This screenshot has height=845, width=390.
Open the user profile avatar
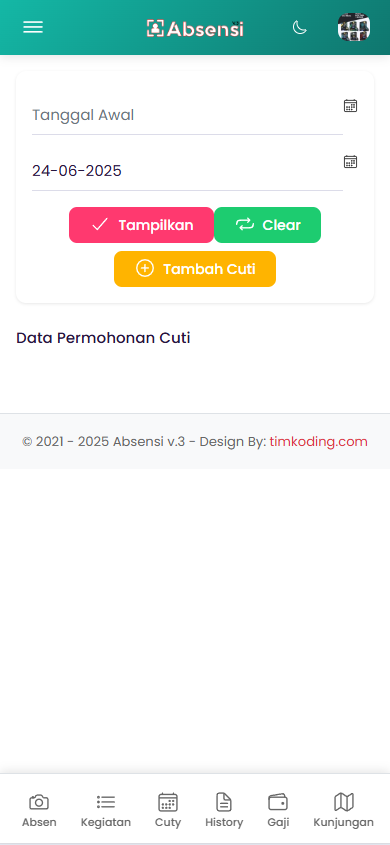[x=354, y=27]
